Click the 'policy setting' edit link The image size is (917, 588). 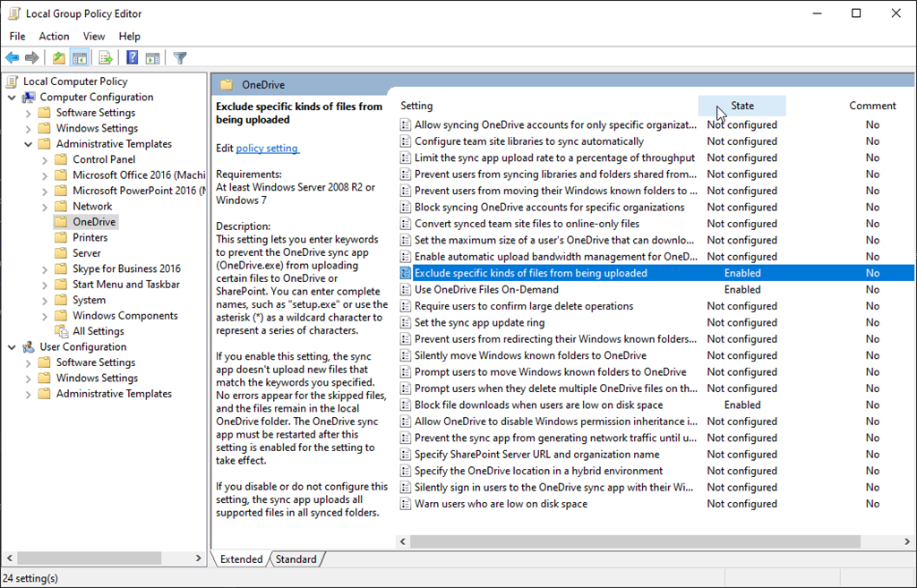click(267, 149)
